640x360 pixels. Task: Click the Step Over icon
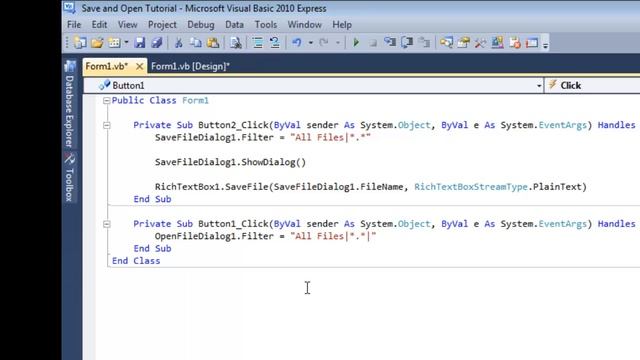407,42
